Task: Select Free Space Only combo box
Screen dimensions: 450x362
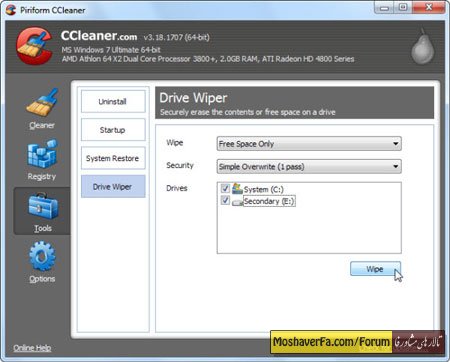Action: click(x=309, y=144)
